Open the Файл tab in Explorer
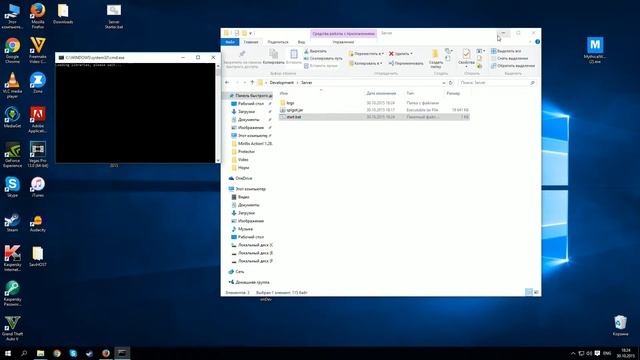 pyautogui.click(x=230, y=42)
